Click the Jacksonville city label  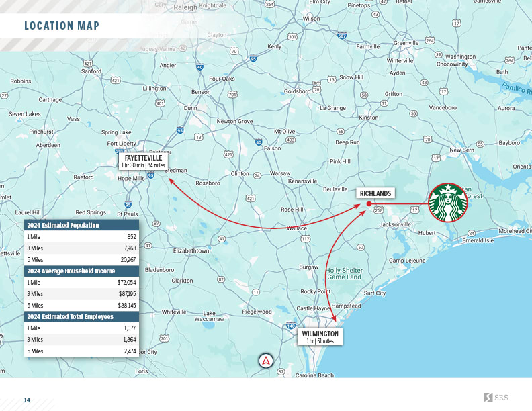395,224
